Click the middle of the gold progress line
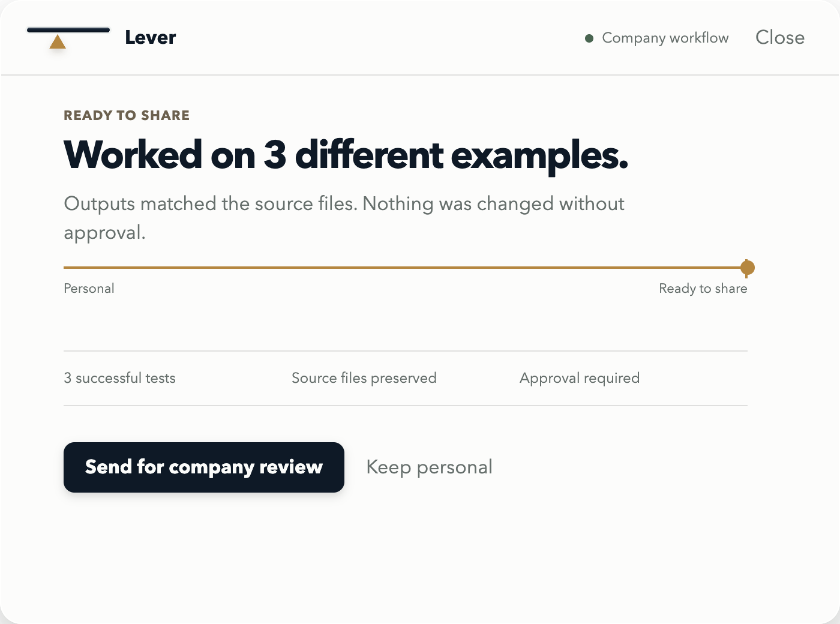840x624 pixels. coord(406,268)
